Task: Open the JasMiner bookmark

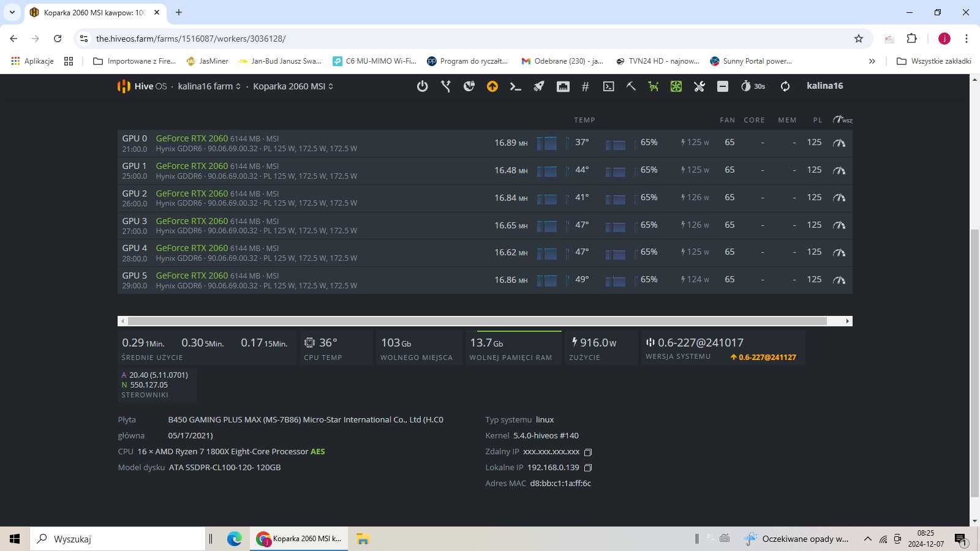Action: (207, 61)
